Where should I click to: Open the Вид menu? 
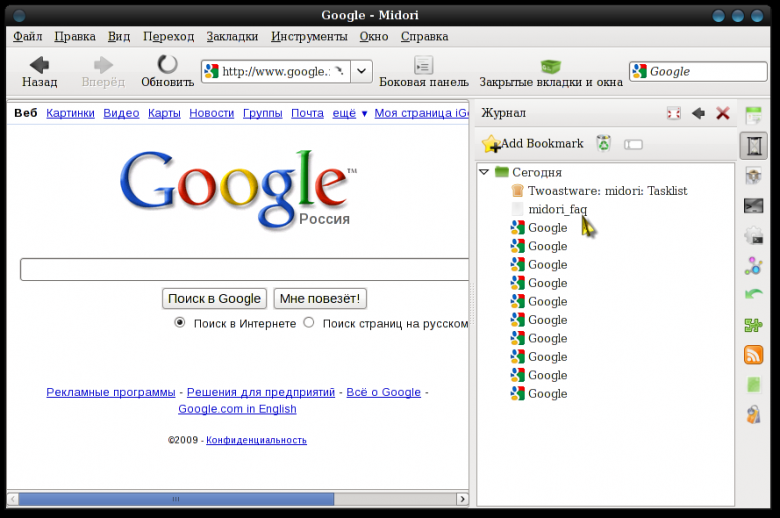tap(119, 36)
